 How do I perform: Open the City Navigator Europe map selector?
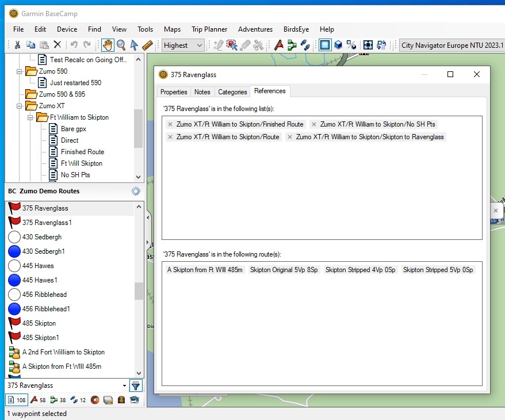tap(452, 45)
